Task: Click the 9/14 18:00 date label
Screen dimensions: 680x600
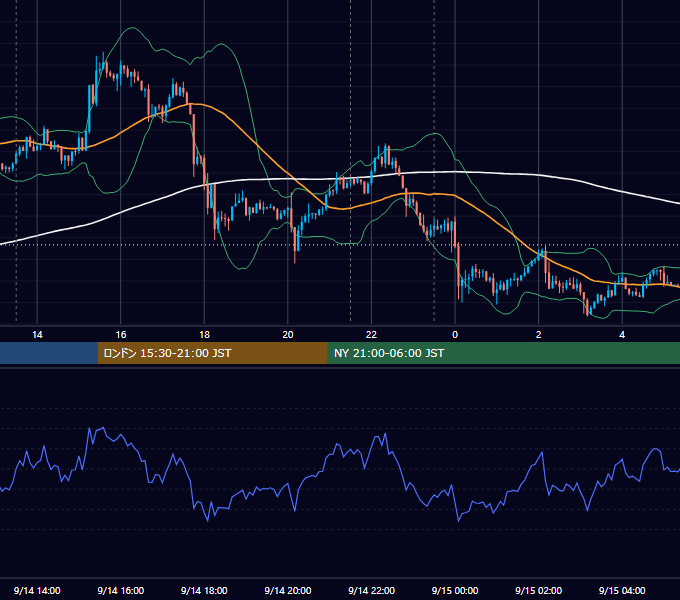Action: [x=204, y=590]
